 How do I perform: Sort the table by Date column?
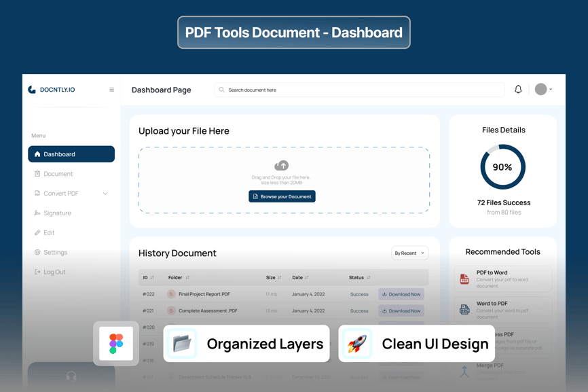(x=307, y=278)
